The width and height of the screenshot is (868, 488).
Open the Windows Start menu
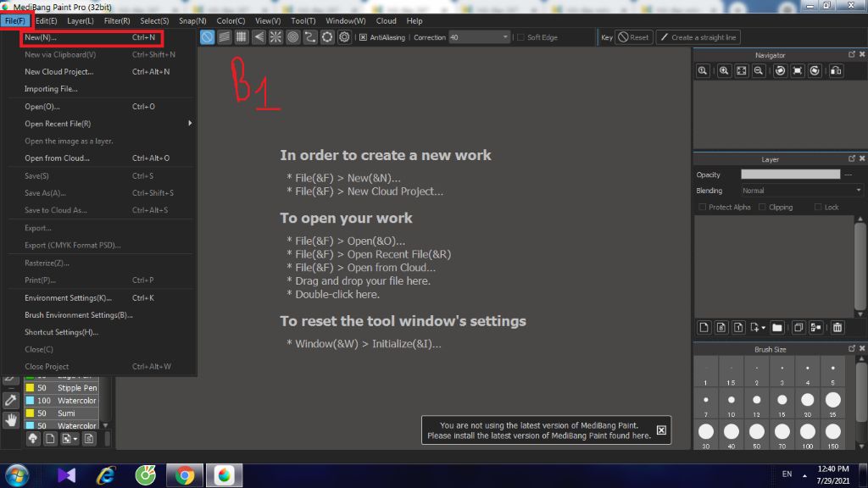click(x=16, y=476)
